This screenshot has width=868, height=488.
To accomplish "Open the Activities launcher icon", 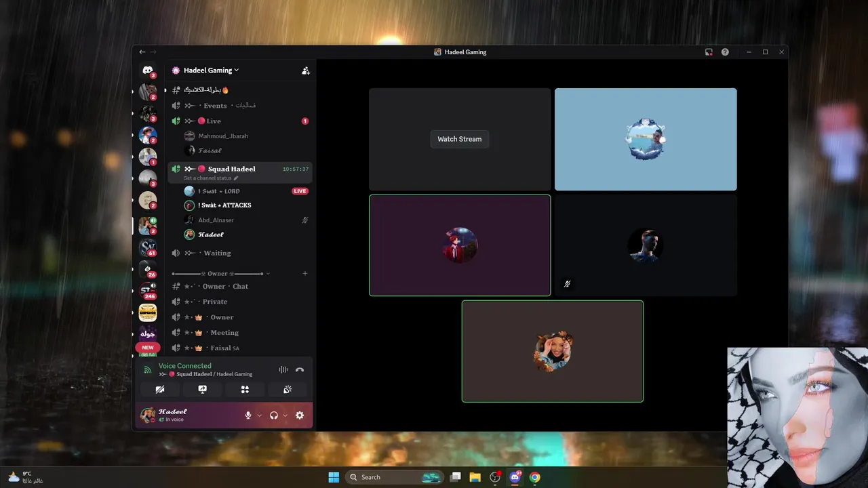I will click(245, 389).
